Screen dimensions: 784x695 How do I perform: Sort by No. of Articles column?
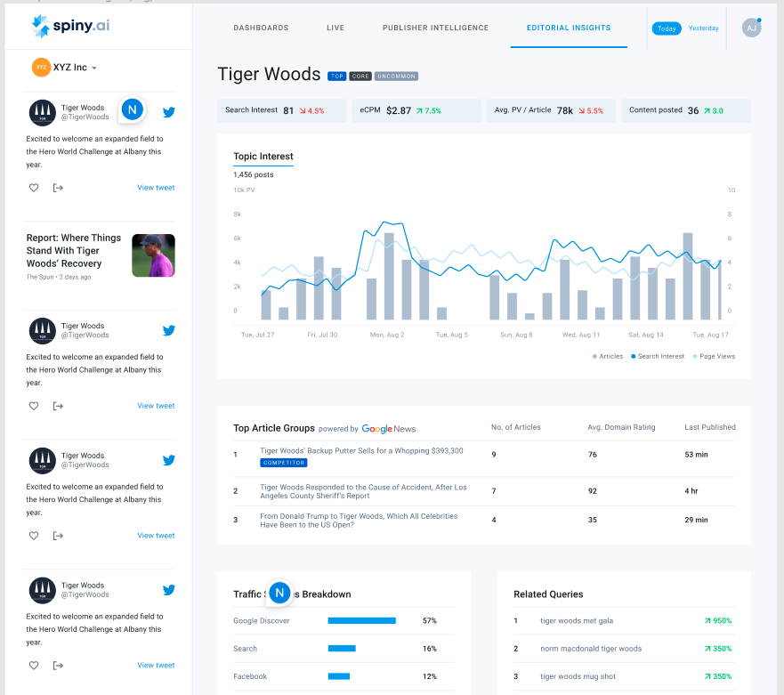(x=516, y=427)
